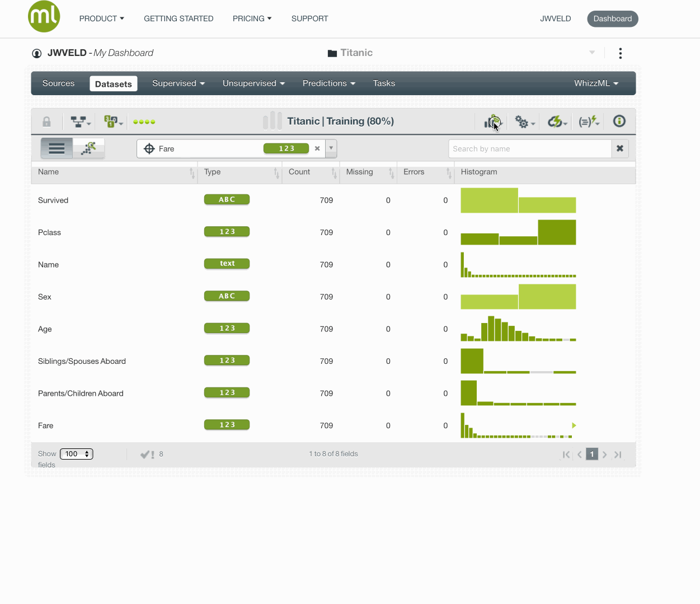Open the PRICING menu

point(252,18)
